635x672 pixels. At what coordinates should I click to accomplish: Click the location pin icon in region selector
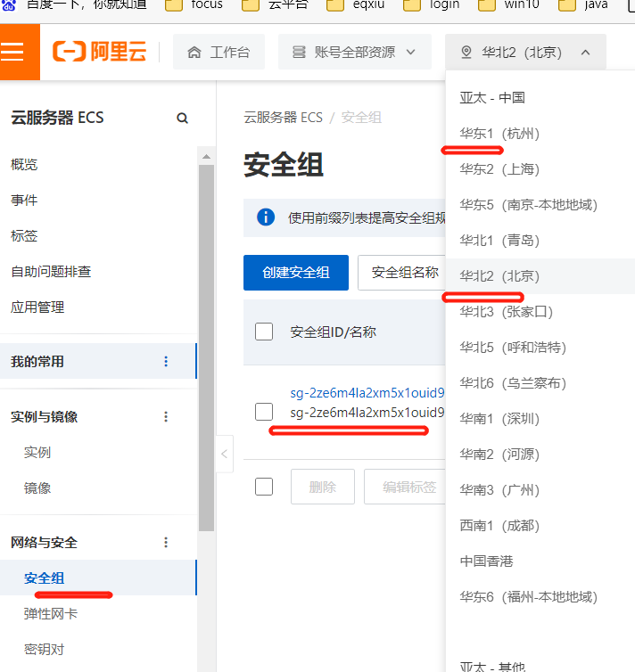466,53
